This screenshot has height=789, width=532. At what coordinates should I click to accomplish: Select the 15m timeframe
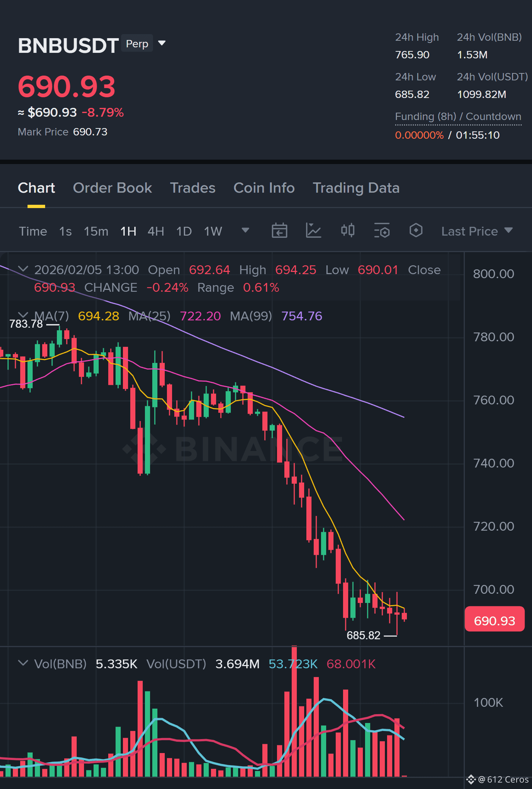click(x=96, y=231)
